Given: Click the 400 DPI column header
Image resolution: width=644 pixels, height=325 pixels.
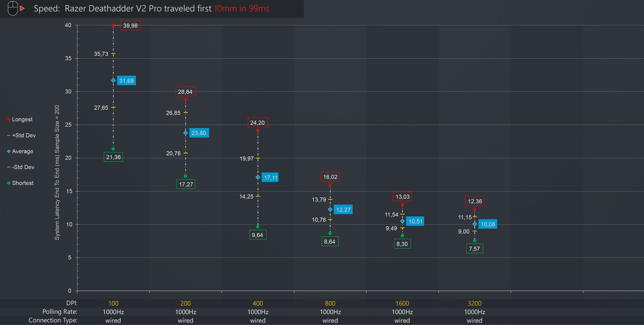Looking at the screenshot, I should pyautogui.click(x=258, y=303).
